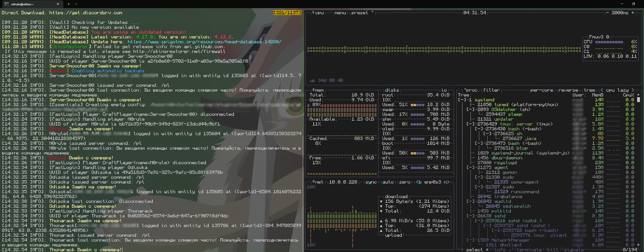This screenshot has width=644, height=252.
Task: Switch to next network interface with n>
Action: click(x=447, y=182)
